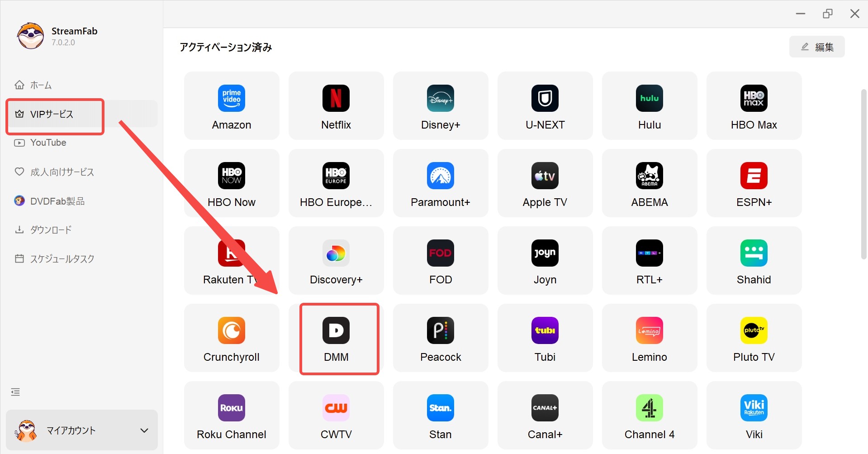Open the ESPN+ service tile
The height and width of the screenshot is (454, 868).
(x=754, y=183)
